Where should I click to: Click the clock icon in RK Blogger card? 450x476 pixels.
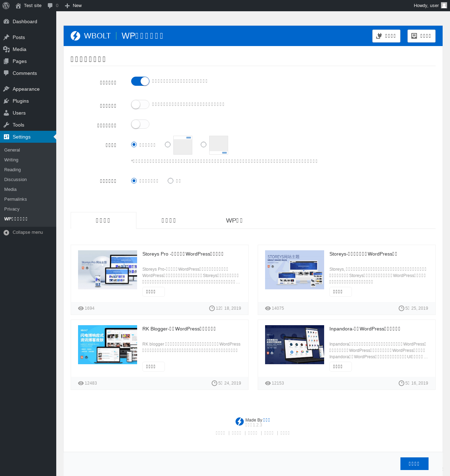pyautogui.click(x=214, y=383)
